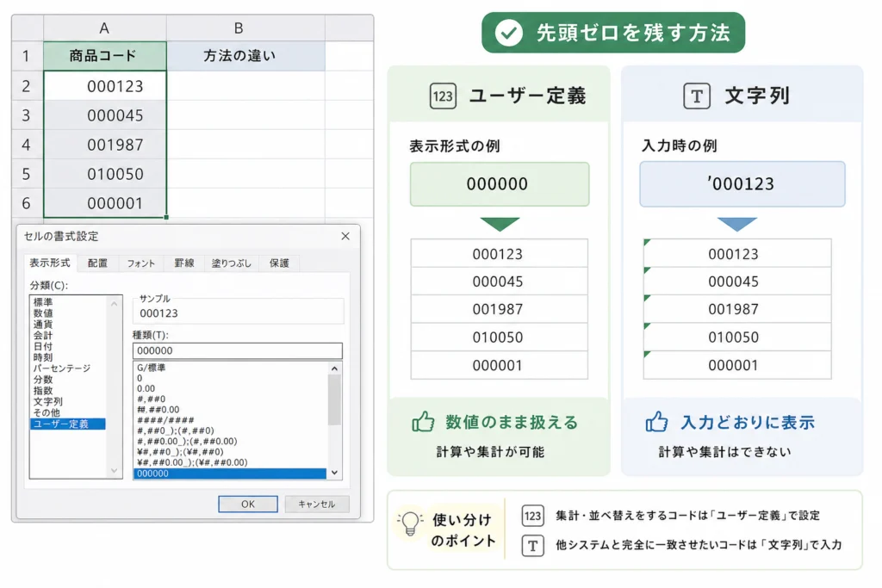Select 時刻 category
Screen dimensions: 882x588
point(43,357)
